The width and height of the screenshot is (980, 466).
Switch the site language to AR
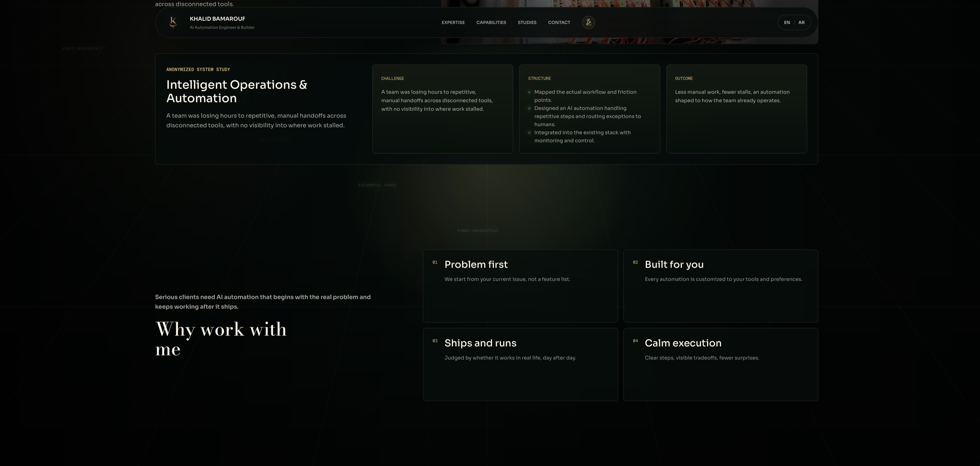click(x=801, y=23)
